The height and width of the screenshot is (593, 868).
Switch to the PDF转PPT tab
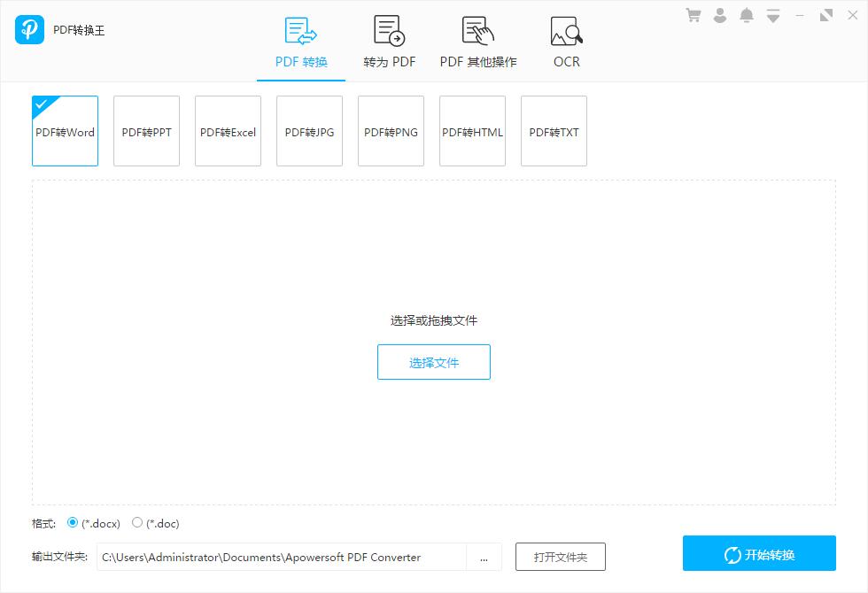[x=146, y=131]
